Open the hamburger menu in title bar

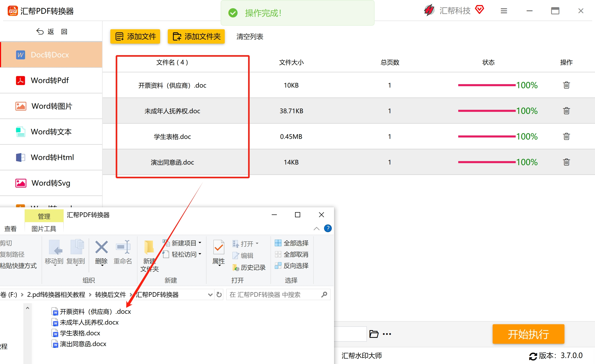[504, 11]
